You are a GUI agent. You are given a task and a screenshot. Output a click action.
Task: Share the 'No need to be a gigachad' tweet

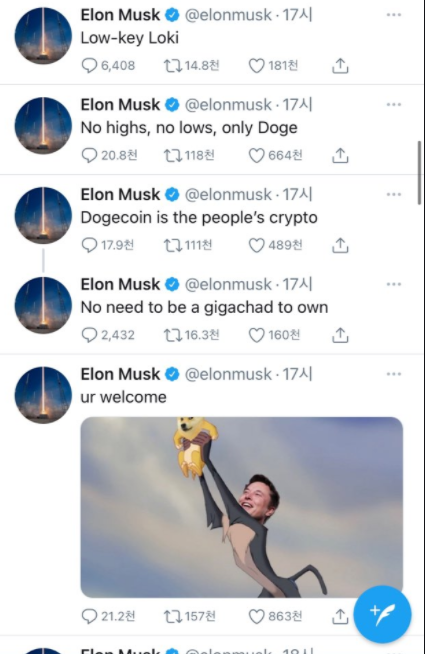tap(340, 335)
